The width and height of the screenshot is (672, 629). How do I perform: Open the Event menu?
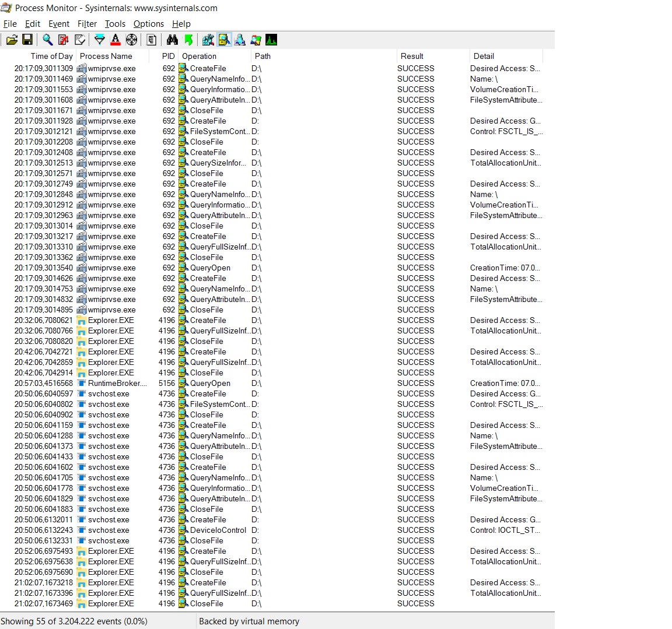point(59,24)
